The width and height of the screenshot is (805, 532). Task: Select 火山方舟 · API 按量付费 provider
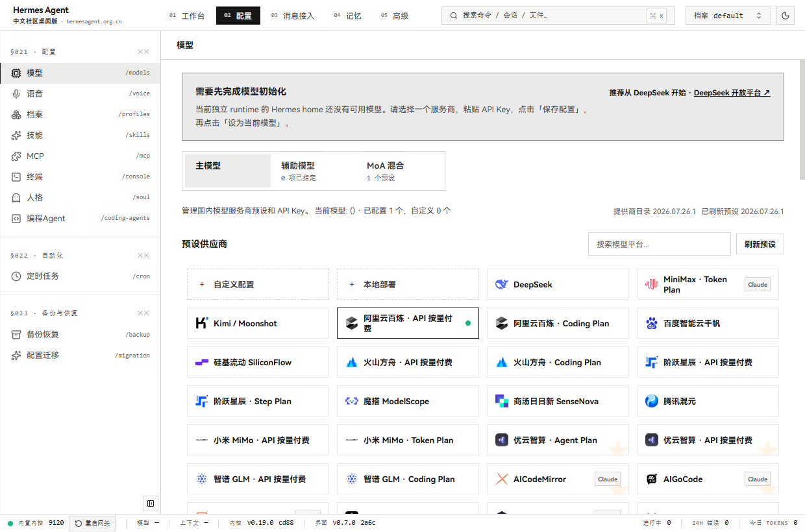(x=408, y=362)
